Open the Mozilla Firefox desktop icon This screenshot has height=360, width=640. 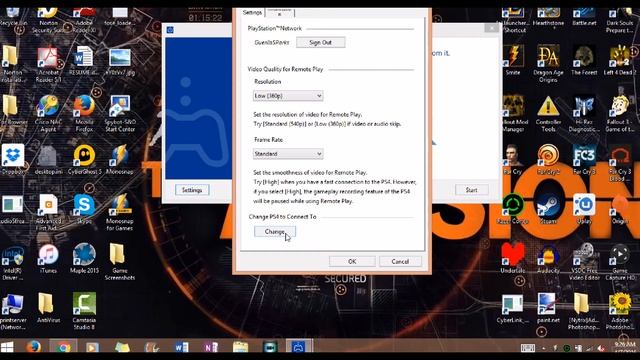click(x=84, y=113)
